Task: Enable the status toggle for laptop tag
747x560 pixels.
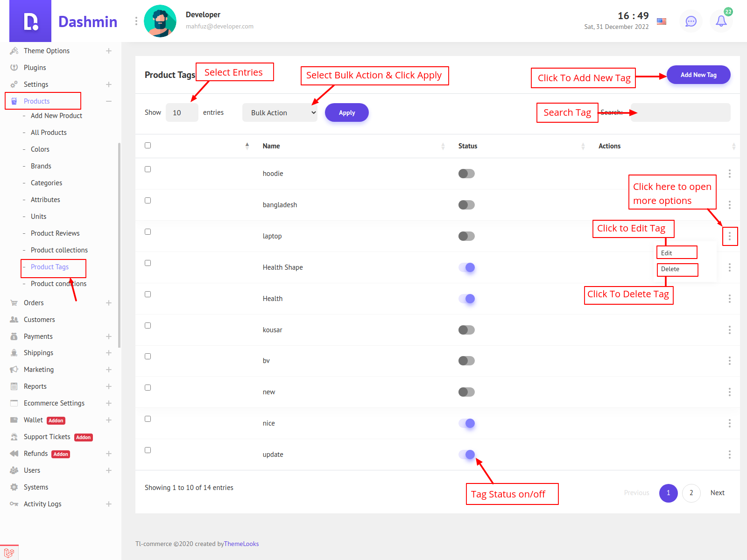Action: tap(466, 236)
